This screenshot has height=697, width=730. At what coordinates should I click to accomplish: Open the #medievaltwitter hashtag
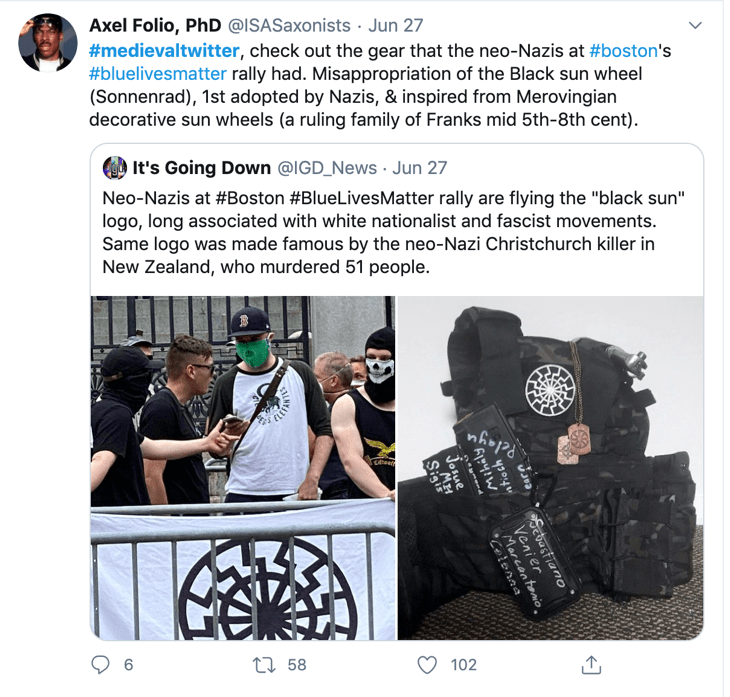click(x=164, y=50)
